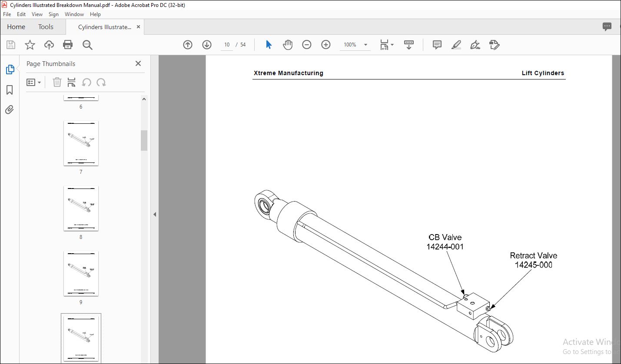Viewport: 621px width, 364px height.
Task: Open the Window menu
Action: pos(74,14)
